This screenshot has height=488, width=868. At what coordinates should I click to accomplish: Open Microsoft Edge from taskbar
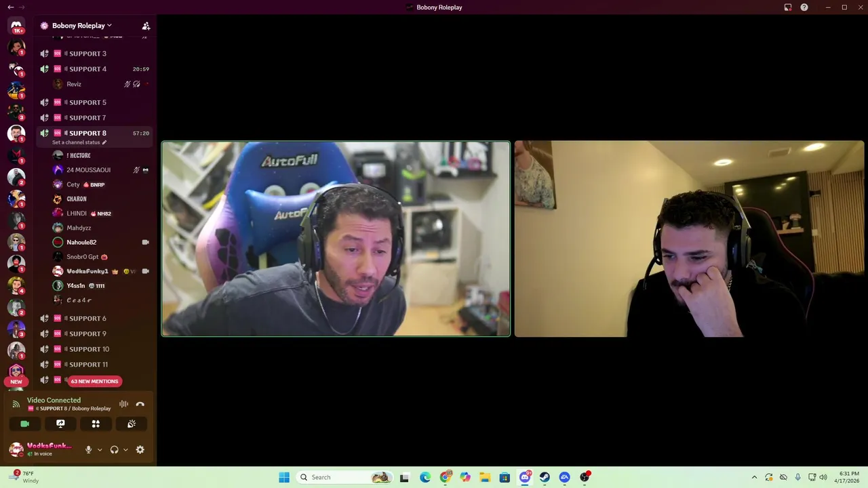tap(425, 477)
